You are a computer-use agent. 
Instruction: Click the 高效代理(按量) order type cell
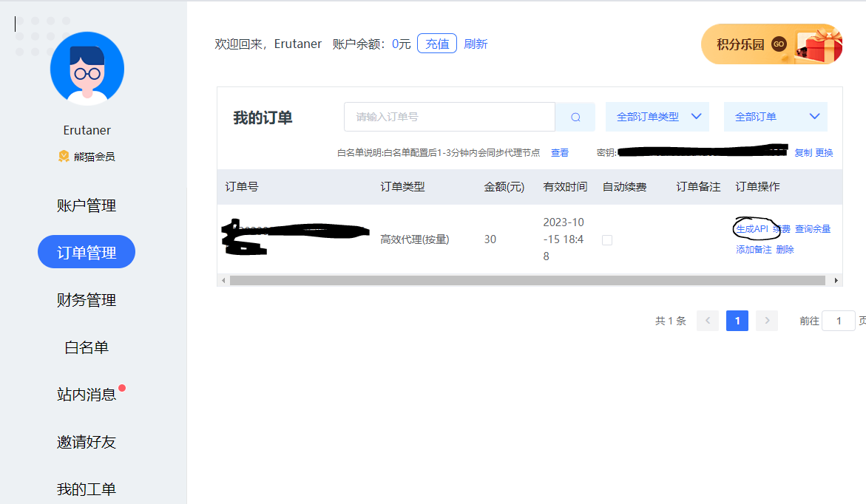(415, 239)
